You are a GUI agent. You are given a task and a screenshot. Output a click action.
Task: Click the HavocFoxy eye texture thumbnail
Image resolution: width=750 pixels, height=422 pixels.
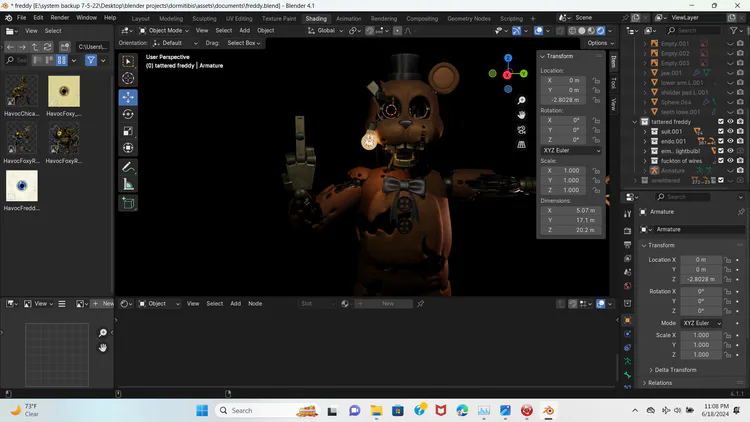pos(64,91)
